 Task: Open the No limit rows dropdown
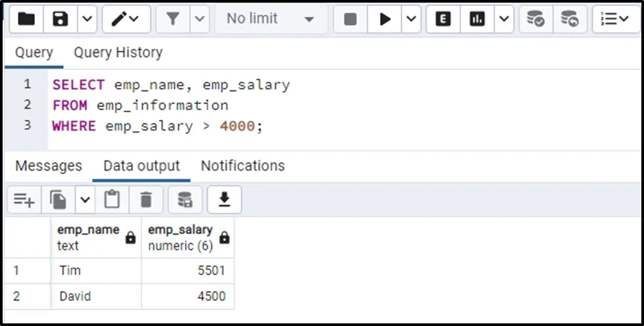coord(269,19)
